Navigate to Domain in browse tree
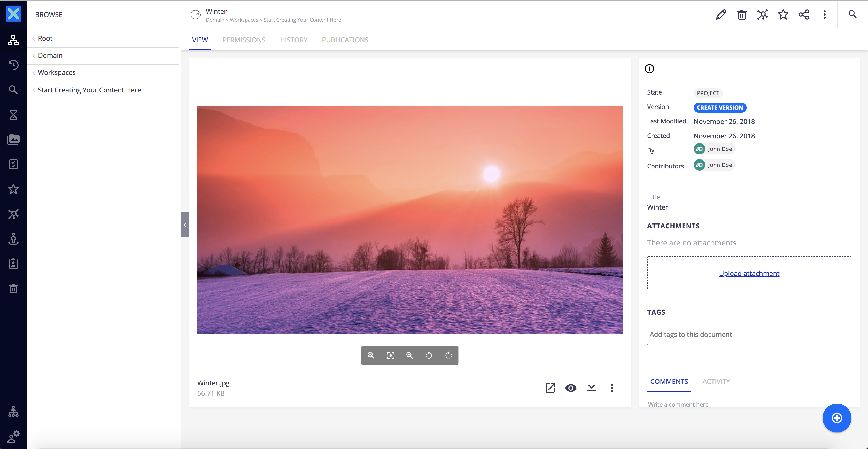Screen dimensions: 868x449 pyautogui.click(x=103, y=56)
